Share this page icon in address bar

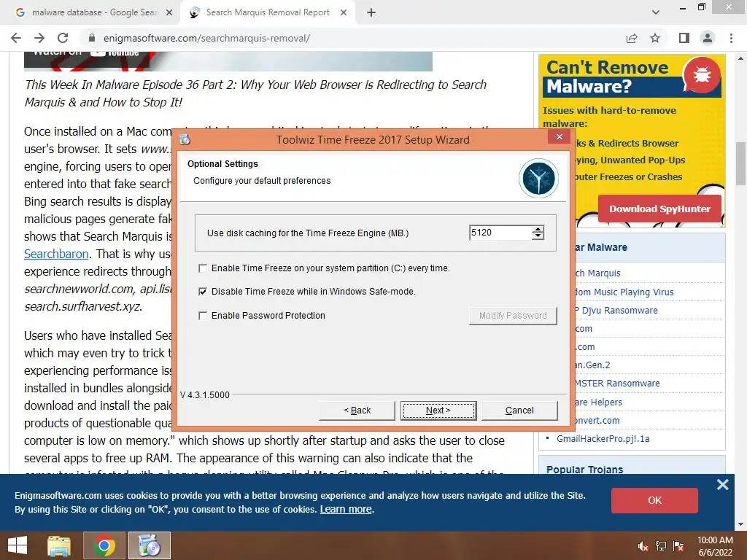pos(632,38)
